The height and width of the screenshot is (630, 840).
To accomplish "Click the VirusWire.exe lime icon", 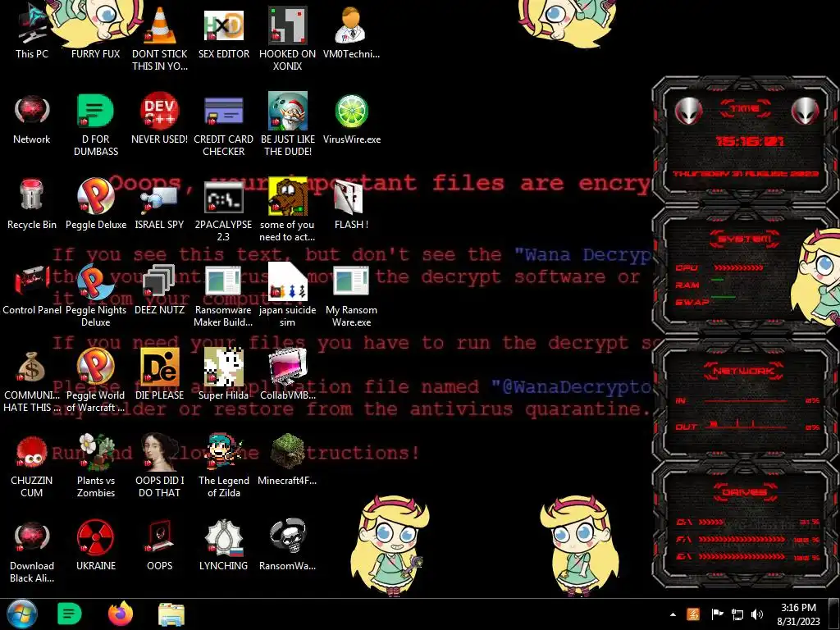I will 351,119.
